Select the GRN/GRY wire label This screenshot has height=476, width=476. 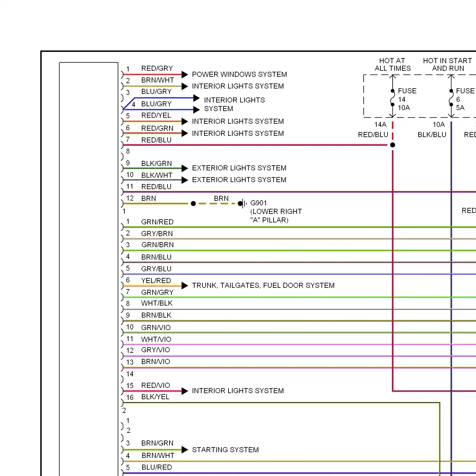click(157, 292)
